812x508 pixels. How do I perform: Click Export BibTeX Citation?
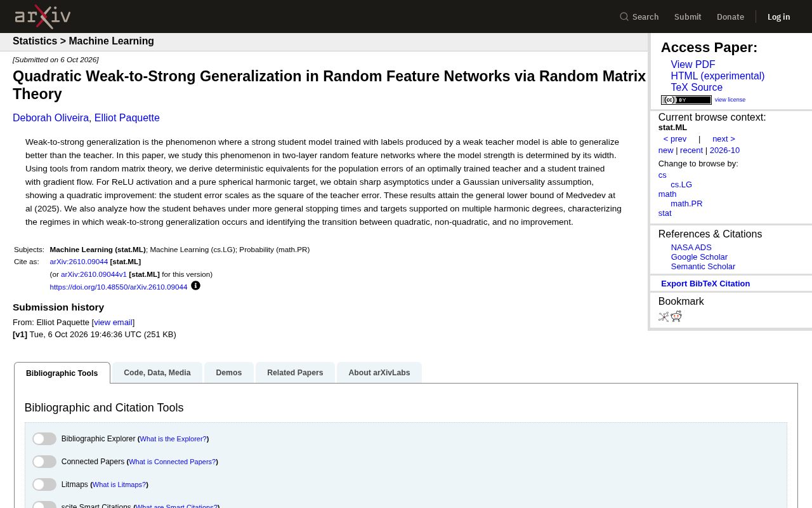point(705,284)
